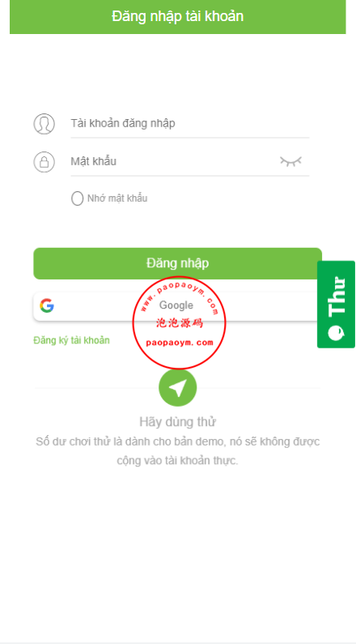Image resolution: width=356 pixels, height=644 pixels.
Task: Click the paper plane trial icon
Action: (177, 388)
